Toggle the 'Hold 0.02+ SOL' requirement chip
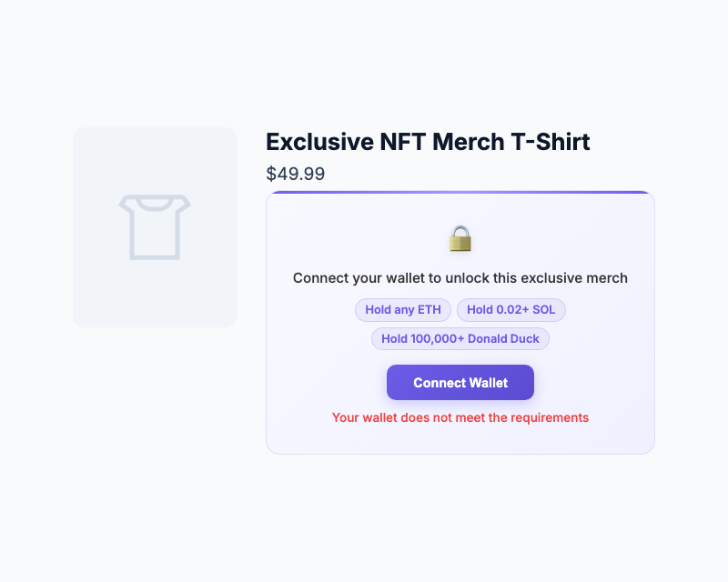The image size is (728, 582). [x=511, y=309]
